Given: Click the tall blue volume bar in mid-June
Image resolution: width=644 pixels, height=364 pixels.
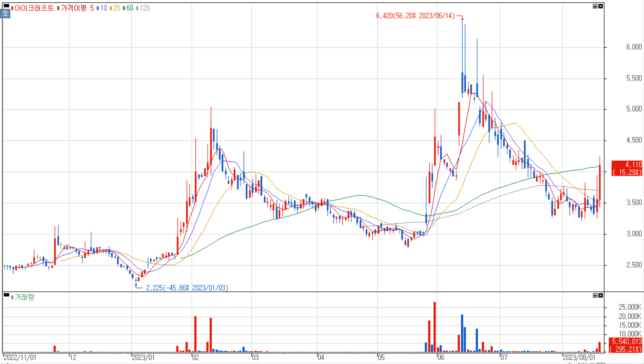Looking at the screenshot, I should click(x=462, y=333).
